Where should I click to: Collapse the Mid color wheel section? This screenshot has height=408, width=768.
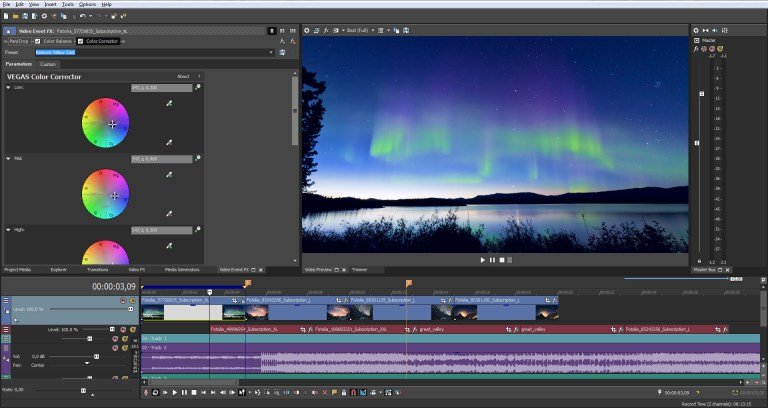click(x=8, y=159)
